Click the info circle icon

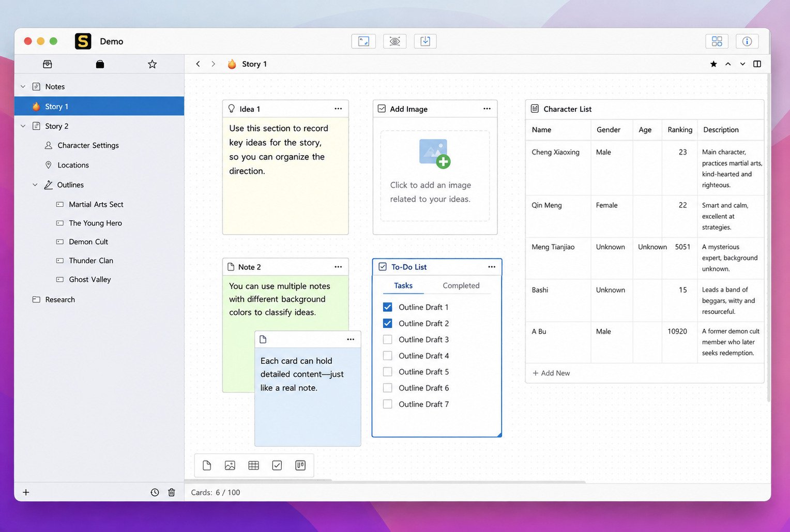click(747, 41)
